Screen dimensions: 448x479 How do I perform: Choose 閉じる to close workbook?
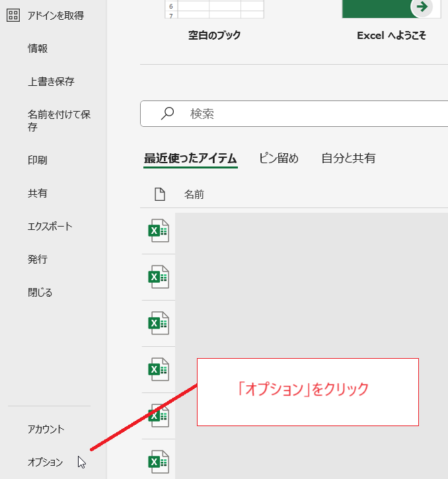tap(40, 292)
